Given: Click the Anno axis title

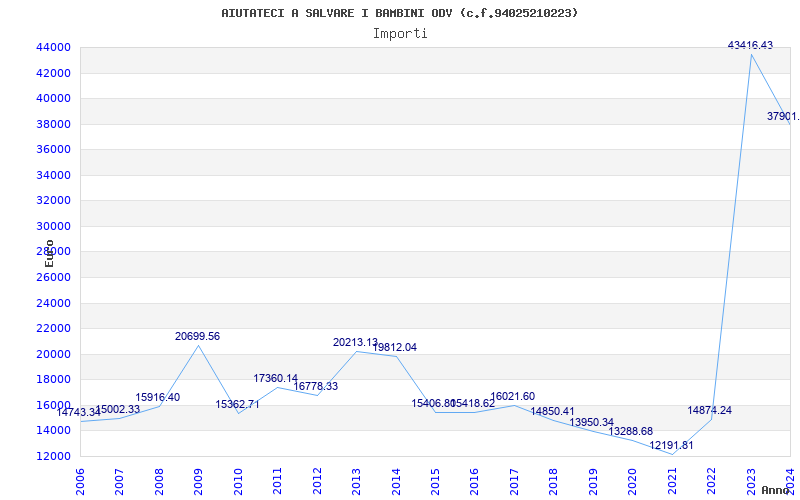Looking at the screenshot, I should click(x=775, y=490).
